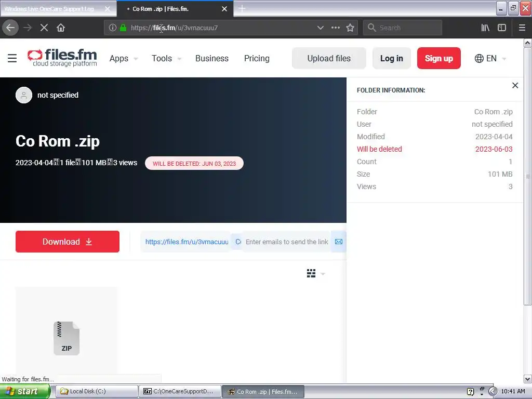Close the Co Rom .zip browser tab

(224, 9)
